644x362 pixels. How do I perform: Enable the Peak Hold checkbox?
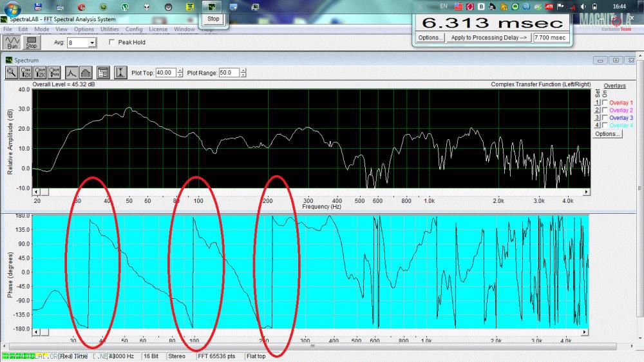click(x=111, y=43)
